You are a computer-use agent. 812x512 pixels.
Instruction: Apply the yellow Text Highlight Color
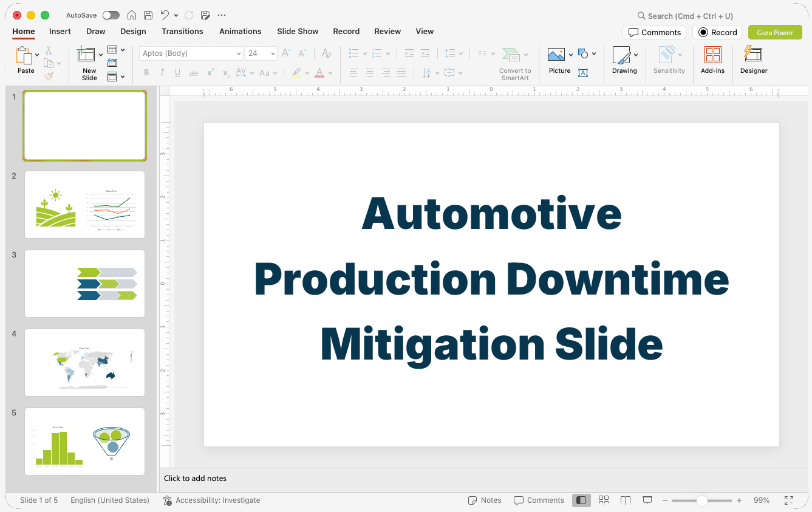pos(296,73)
